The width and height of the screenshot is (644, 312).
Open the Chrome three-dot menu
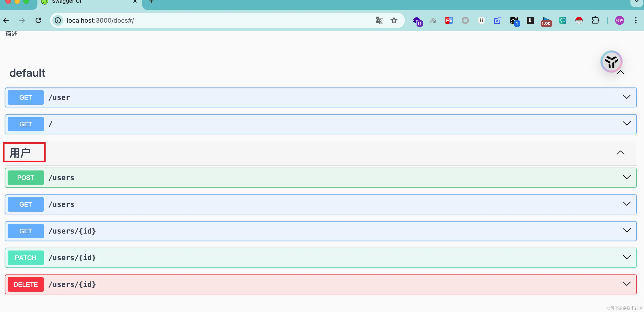pos(635,20)
